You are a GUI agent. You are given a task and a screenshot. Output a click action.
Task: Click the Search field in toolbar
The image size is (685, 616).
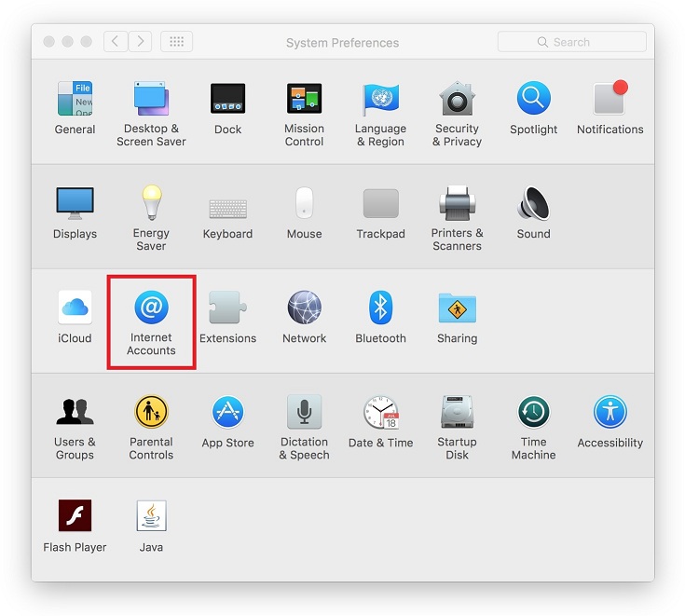pyautogui.click(x=572, y=42)
